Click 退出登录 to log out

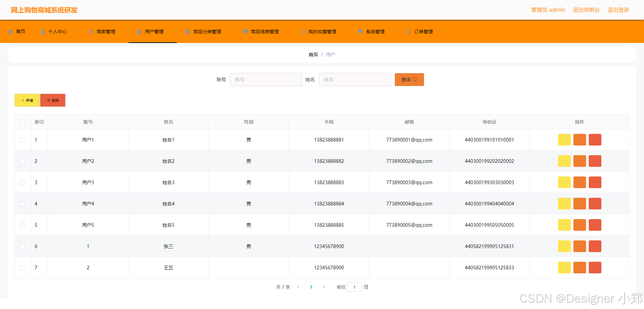[x=618, y=10]
